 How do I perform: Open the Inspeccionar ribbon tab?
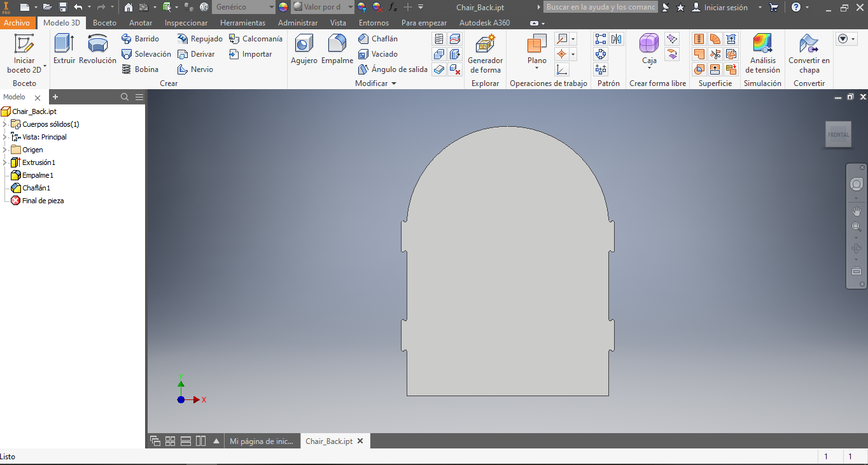[186, 23]
